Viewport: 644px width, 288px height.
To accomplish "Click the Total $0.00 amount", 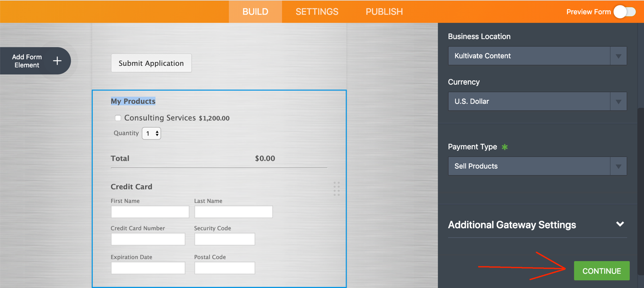I will coord(265,158).
